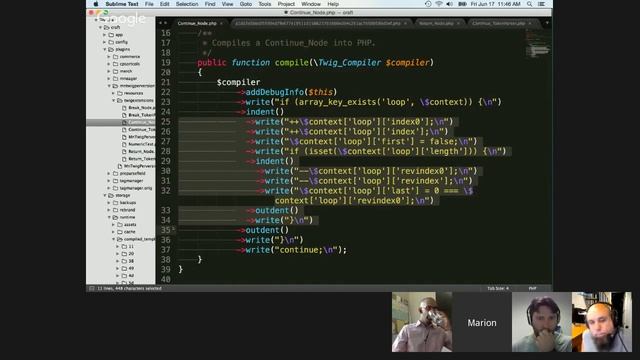Open the View menu

[227, 4]
